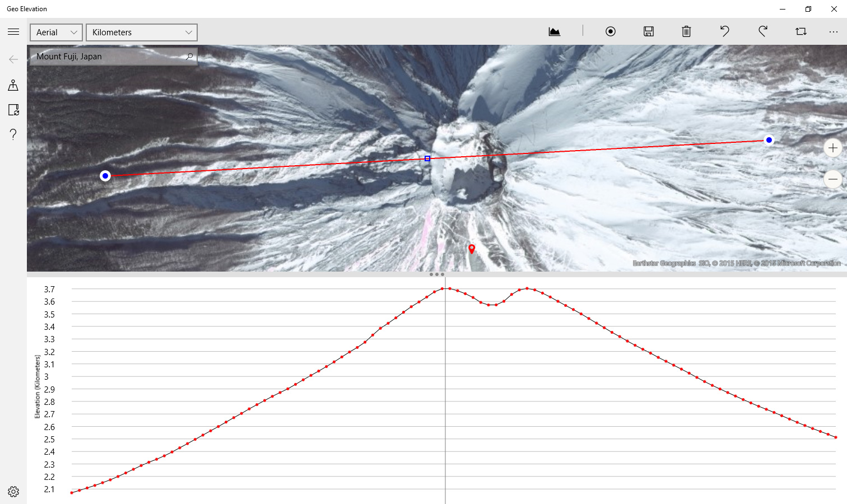The image size is (847, 504).
Task: Click the swap endpoints tool
Action: click(13, 110)
